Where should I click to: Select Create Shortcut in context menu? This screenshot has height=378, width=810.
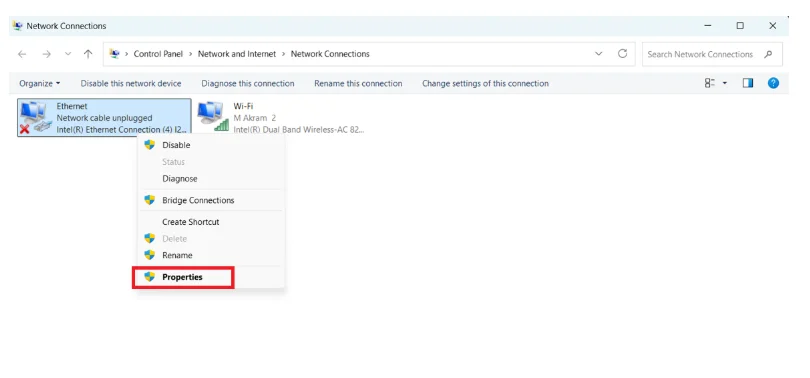(x=191, y=222)
